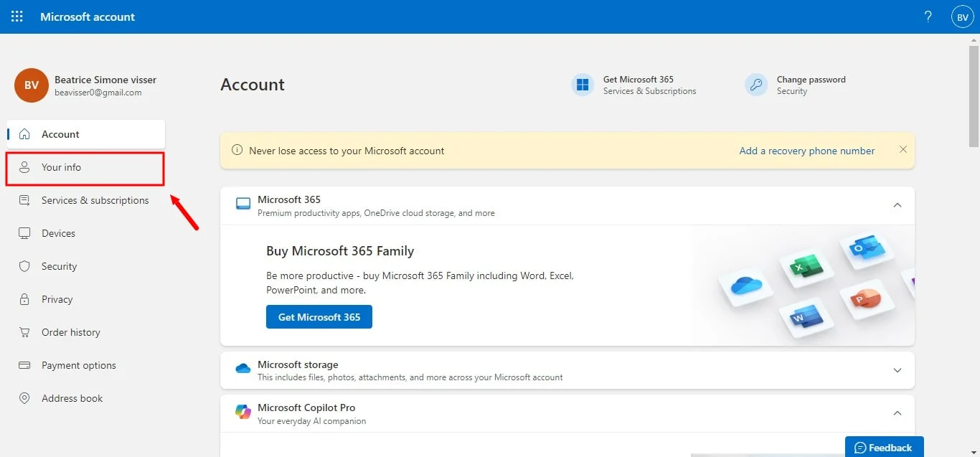The width and height of the screenshot is (980, 457).
Task: Click the Payment options card icon
Action: 24,365
